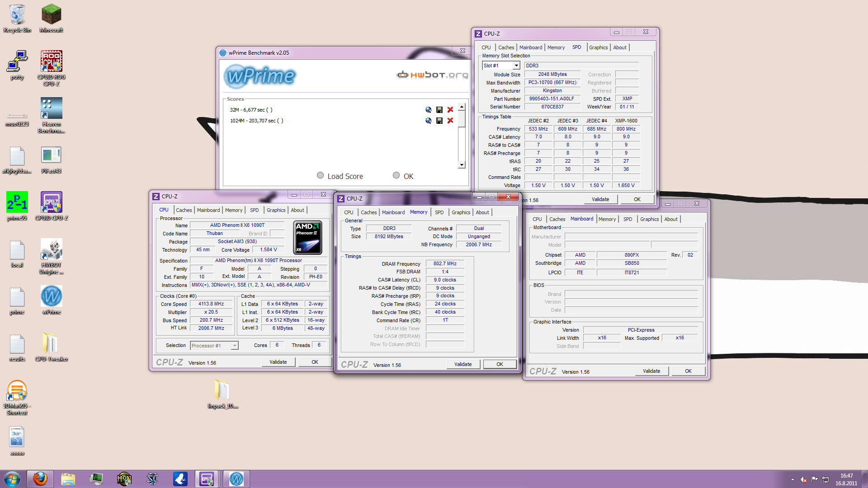
Task: Select the Load Score radio button
Action: pyautogui.click(x=320, y=175)
